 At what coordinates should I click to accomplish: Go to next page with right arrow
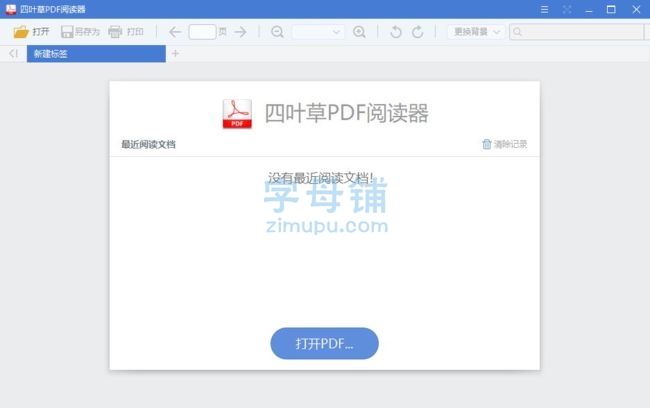(240, 32)
